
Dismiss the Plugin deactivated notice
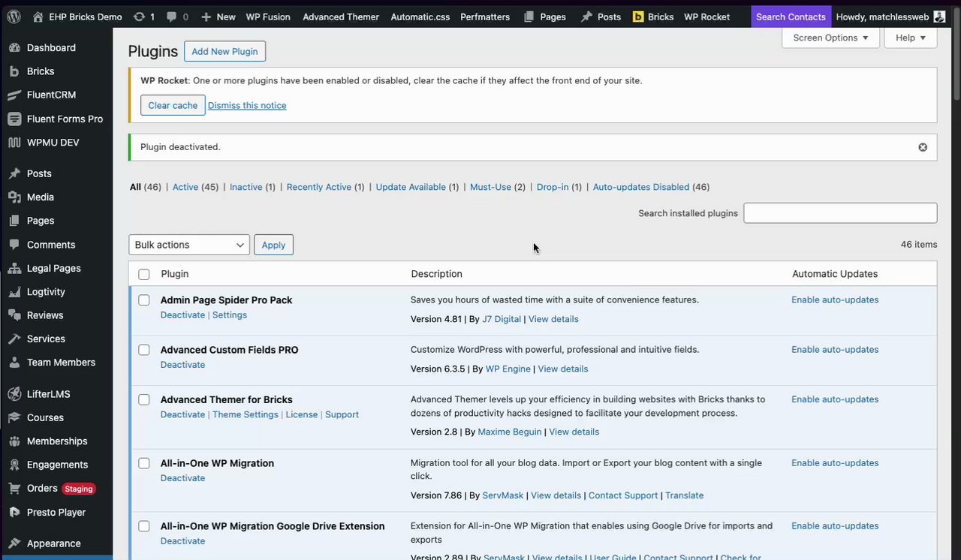[923, 147]
